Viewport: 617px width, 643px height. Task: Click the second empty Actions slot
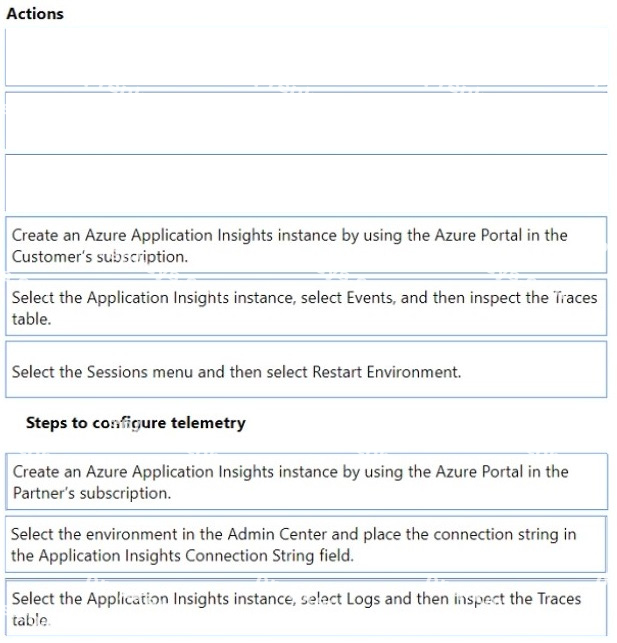(306, 121)
